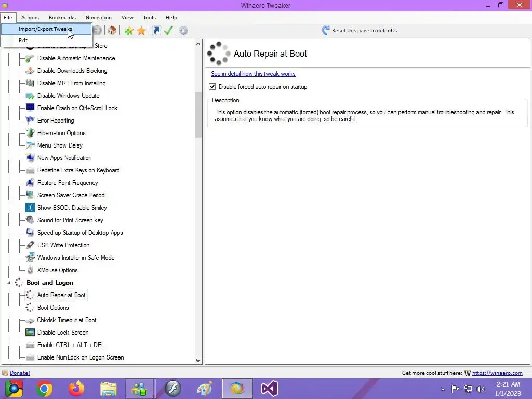This screenshot has width=532, height=399.
Task: Choose Import/Export Tweaks from File menu
Action: pyautogui.click(x=46, y=29)
